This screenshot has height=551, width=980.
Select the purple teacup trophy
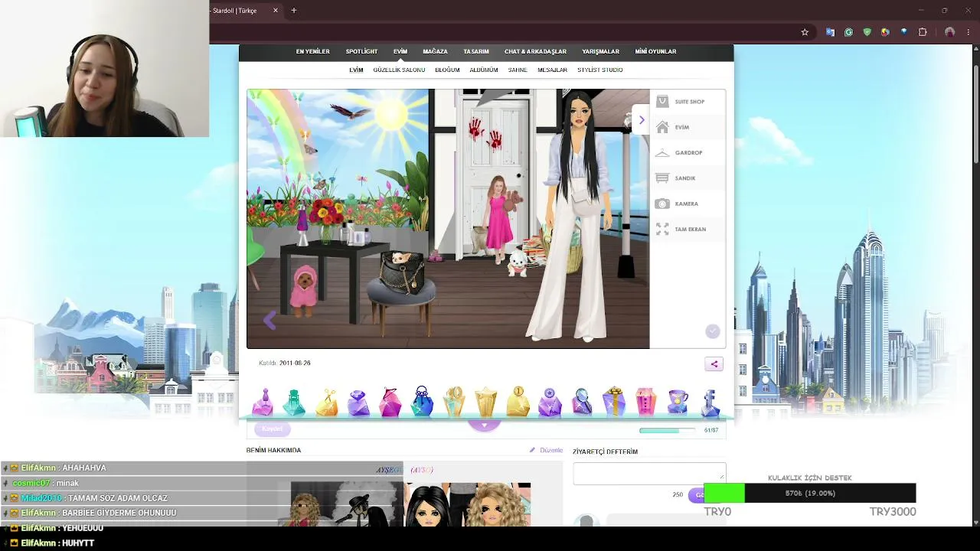click(678, 402)
